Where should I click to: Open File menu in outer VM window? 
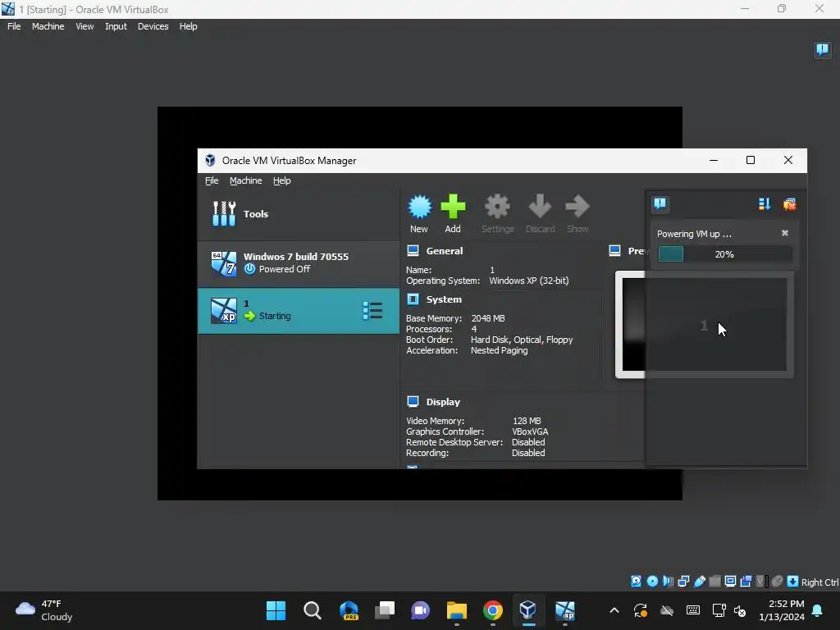pos(14,26)
